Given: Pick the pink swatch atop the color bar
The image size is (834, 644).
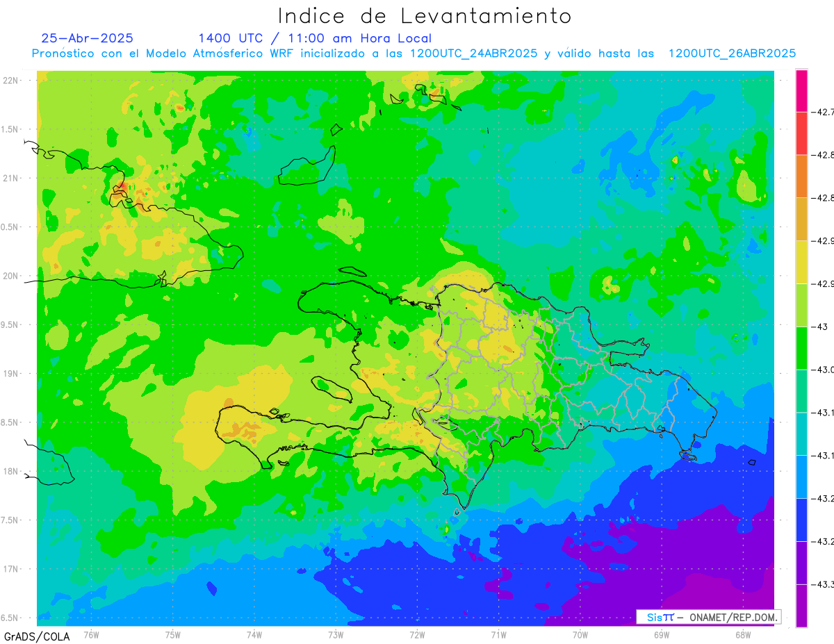Looking at the screenshot, I should [x=801, y=90].
